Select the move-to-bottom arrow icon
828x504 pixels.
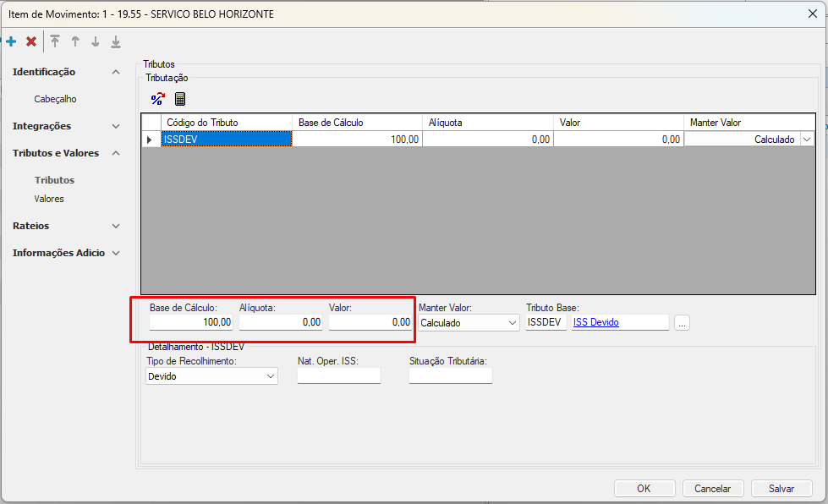pos(115,41)
